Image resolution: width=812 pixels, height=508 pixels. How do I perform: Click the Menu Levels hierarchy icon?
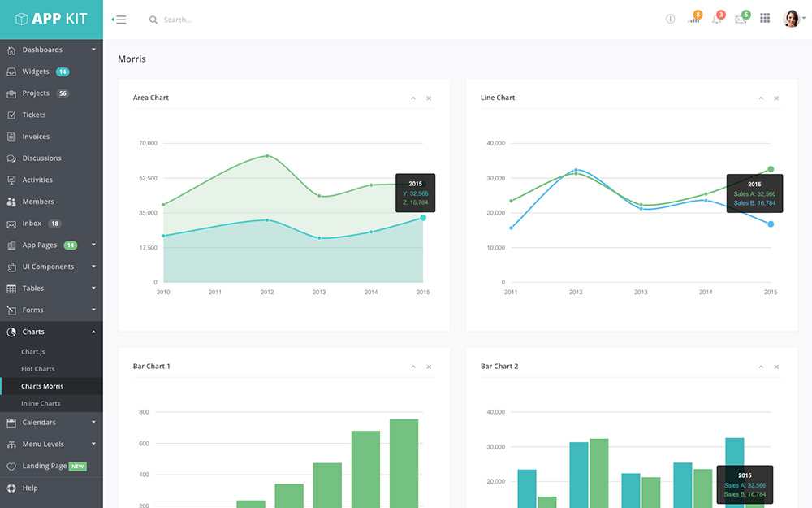pos(11,445)
